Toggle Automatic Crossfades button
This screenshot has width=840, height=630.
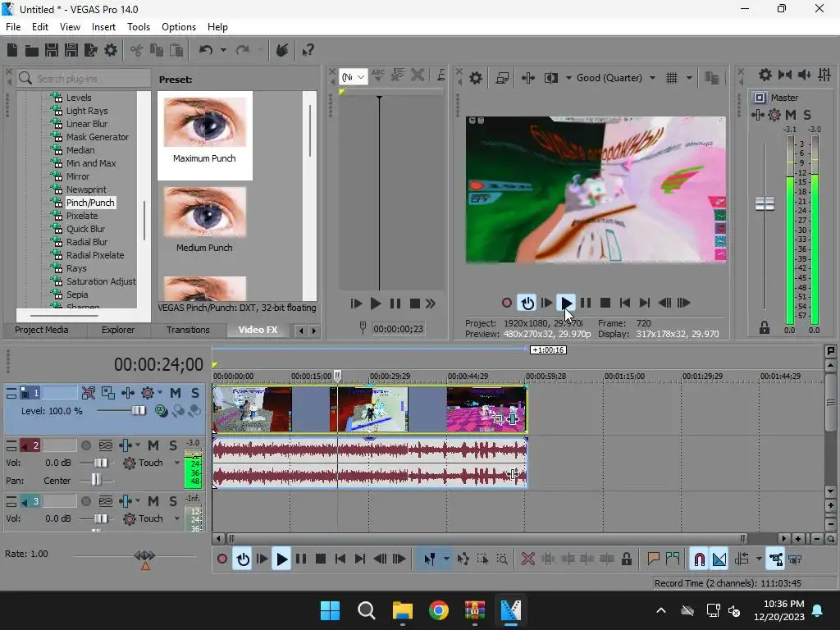[x=719, y=559]
